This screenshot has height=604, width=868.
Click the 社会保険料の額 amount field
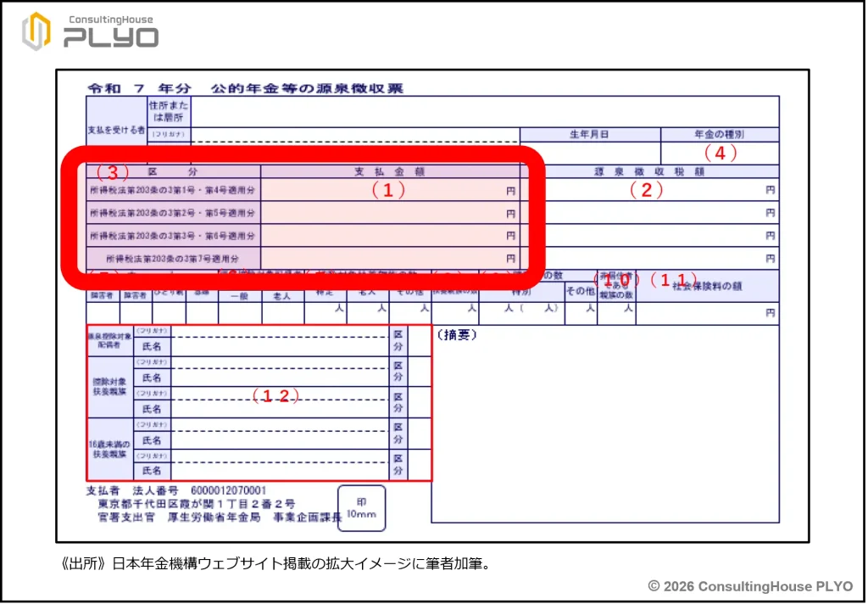(x=706, y=313)
